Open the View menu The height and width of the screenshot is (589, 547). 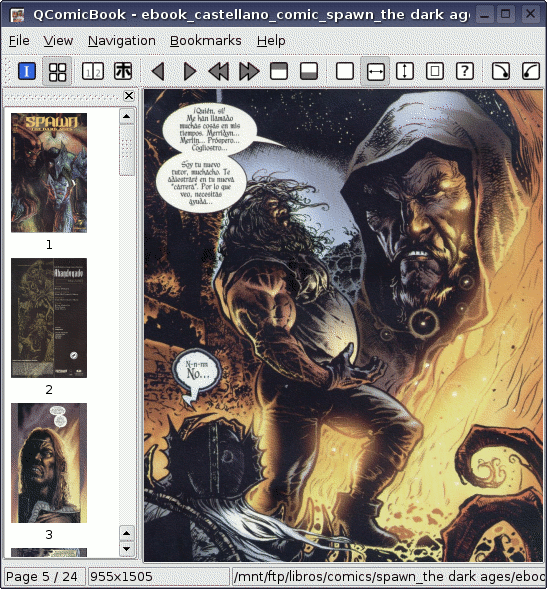58,41
